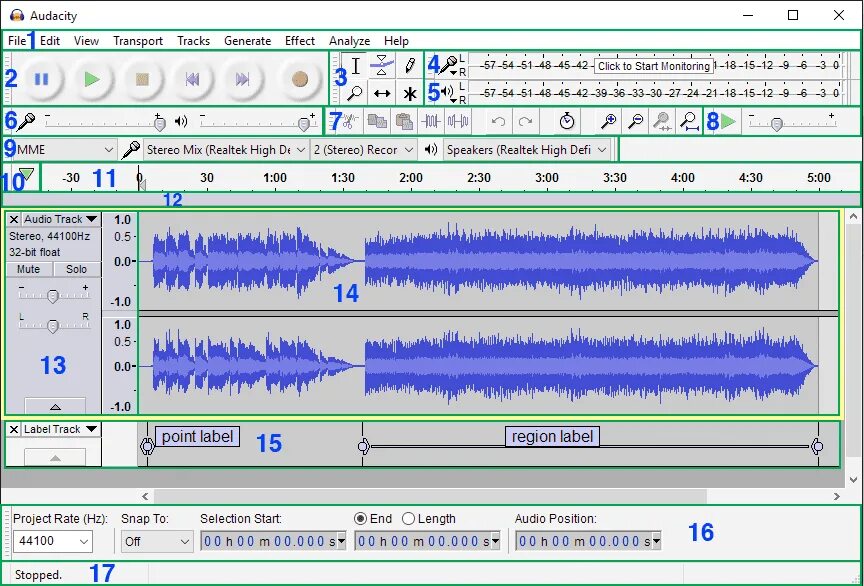The height and width of the screenshot is (586, 864).
Task: Stop playback with the Stop button
Action: click(142, 79)
